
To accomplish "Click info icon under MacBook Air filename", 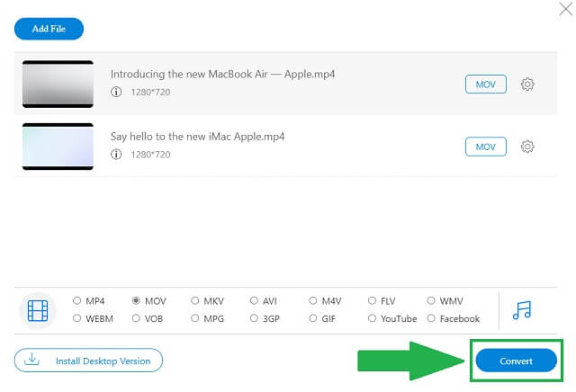I will [x=116, y=92].
